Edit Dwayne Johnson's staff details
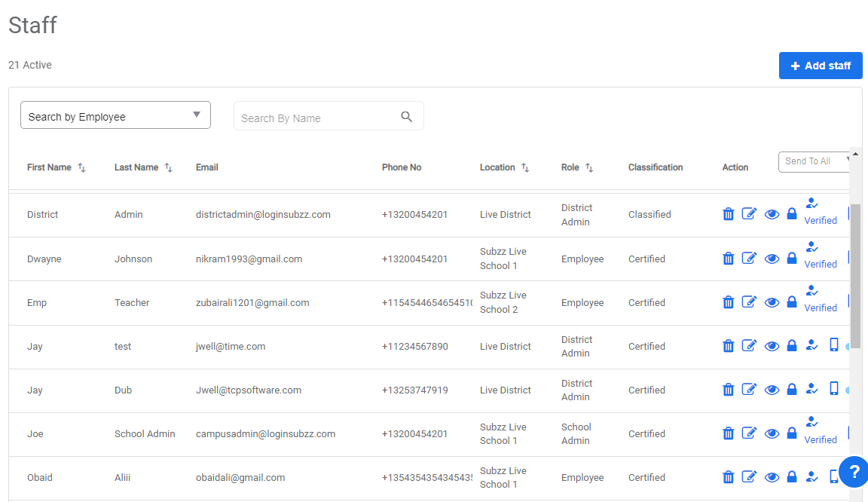 tap(749, 257)
